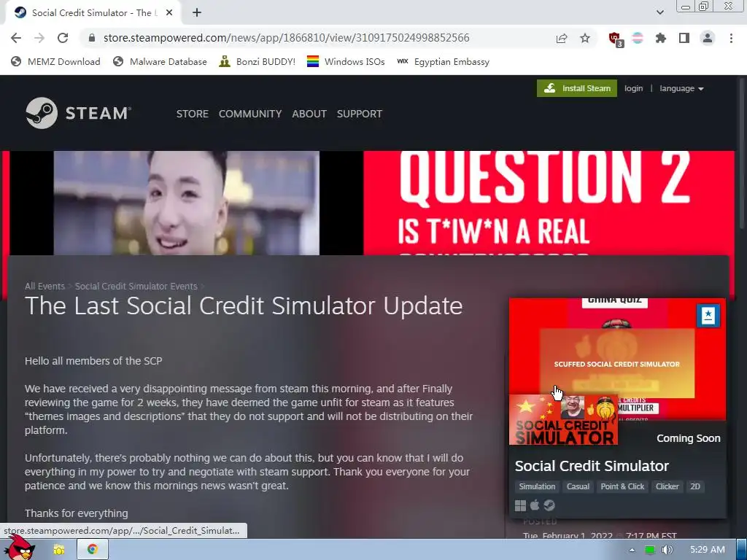Open the SUPPORT menu item
The height and width of the screenshot is (560, 747).
coord(360,114)
